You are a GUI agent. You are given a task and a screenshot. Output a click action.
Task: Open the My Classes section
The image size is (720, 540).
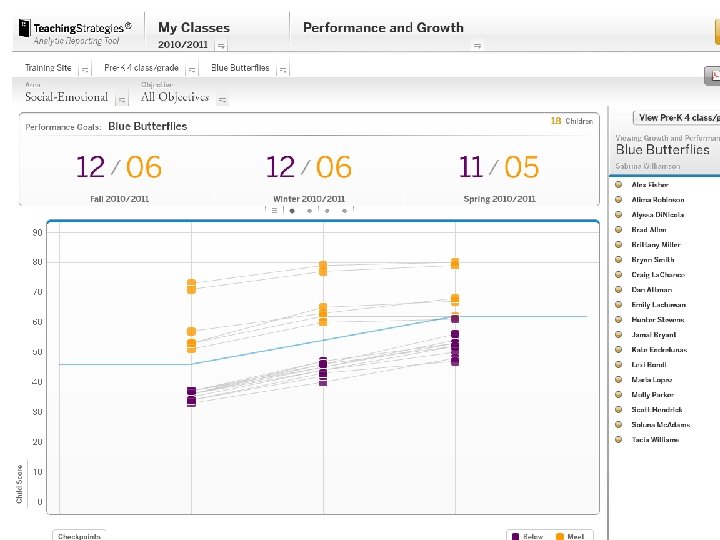(x=194, y=28)
